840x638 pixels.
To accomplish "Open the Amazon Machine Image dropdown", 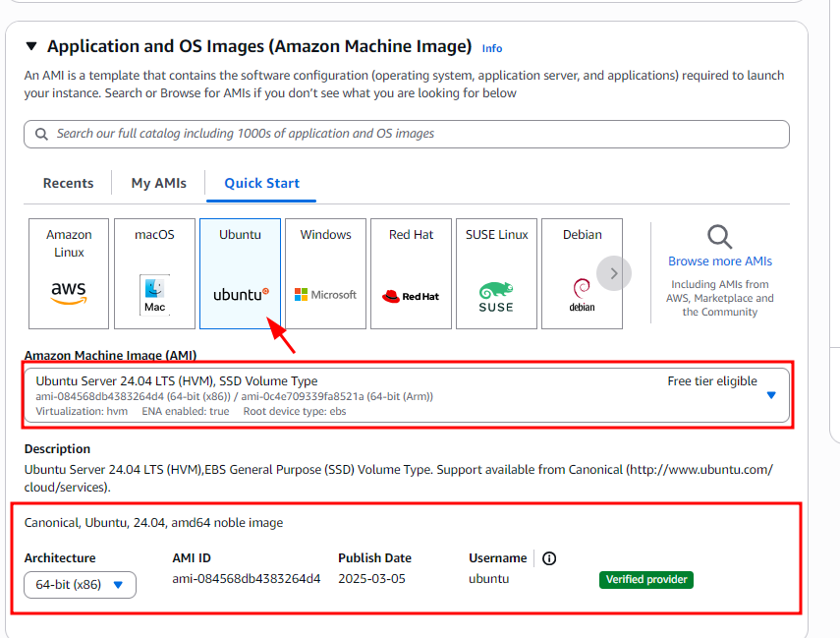I will [x=407, y=395].
